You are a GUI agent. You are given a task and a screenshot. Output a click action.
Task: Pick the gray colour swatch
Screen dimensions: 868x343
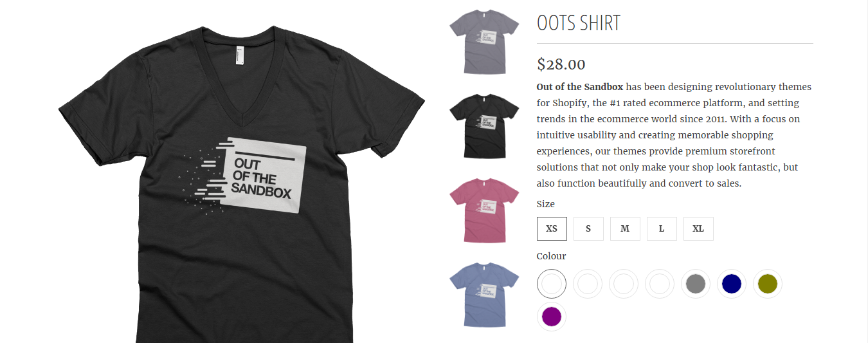tap(696, 284)
